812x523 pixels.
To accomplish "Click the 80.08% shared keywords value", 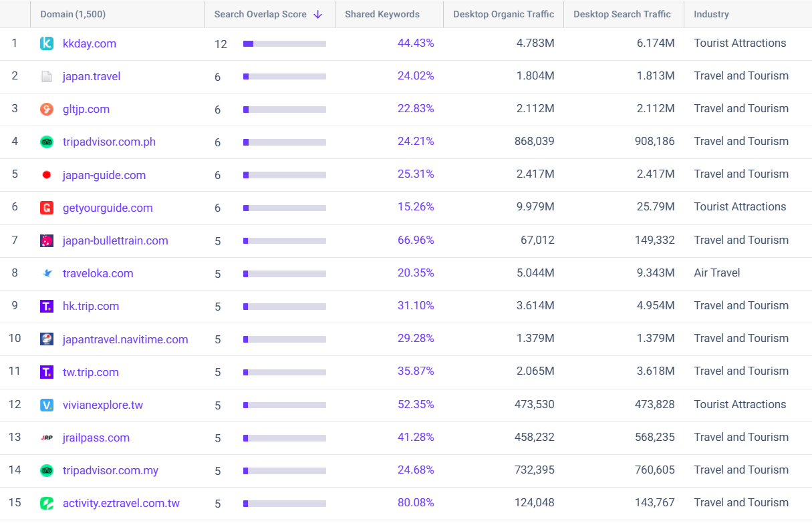I will [x=416, y=502].
